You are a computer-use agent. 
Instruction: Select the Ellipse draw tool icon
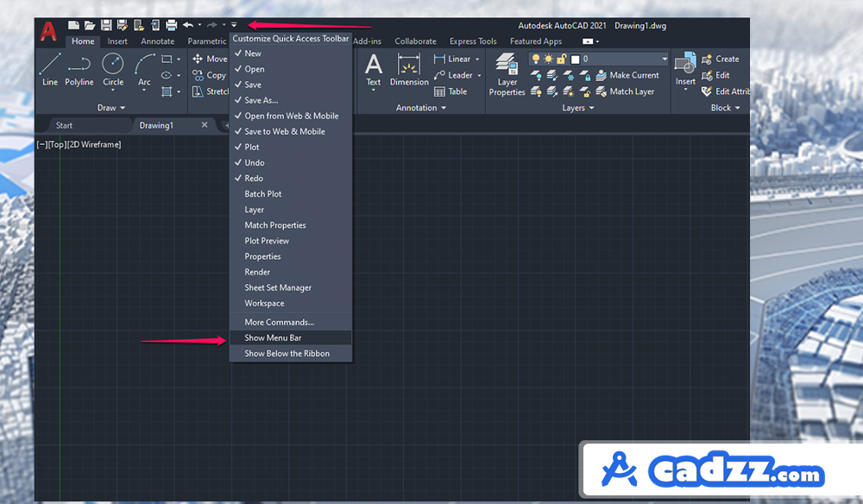click(x=167, y=75)
